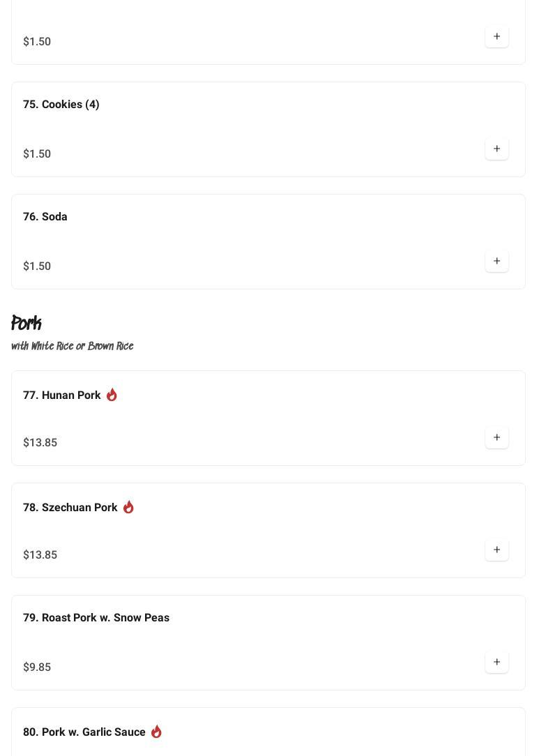Click the Pork section heading
The image size is (537, 756).
click(x=27, y=324)
